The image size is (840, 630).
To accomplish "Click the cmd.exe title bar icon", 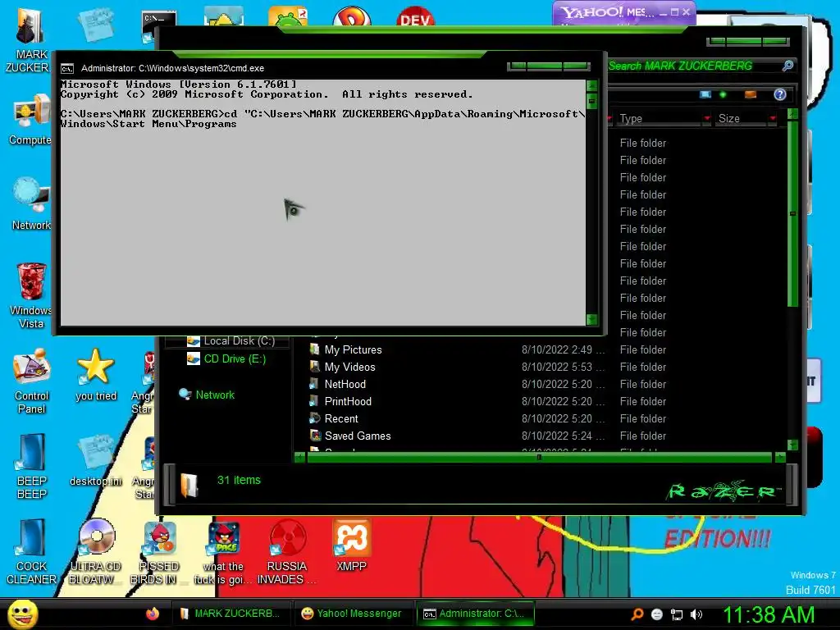I will point(67,69).
